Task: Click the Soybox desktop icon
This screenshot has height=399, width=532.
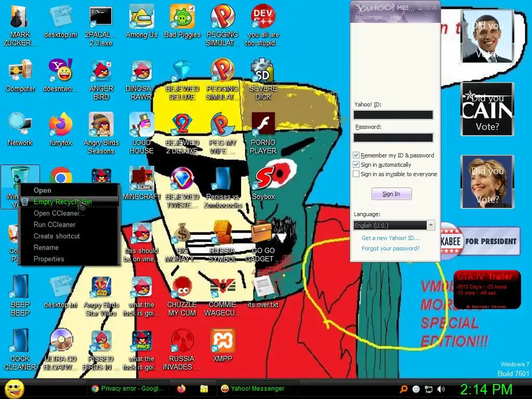Action: (263, 183)
